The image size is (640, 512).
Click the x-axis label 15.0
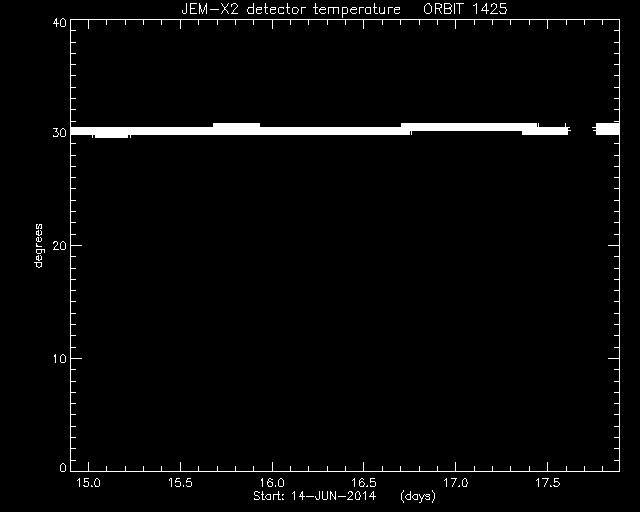pyautogui.click(x=88, y=483)
